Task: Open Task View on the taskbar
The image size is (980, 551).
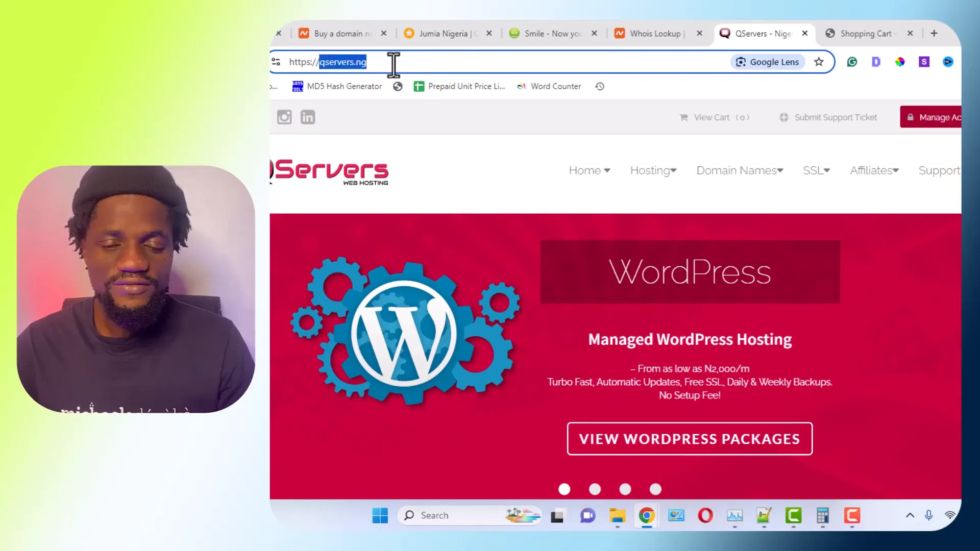Action: [557, 516]
